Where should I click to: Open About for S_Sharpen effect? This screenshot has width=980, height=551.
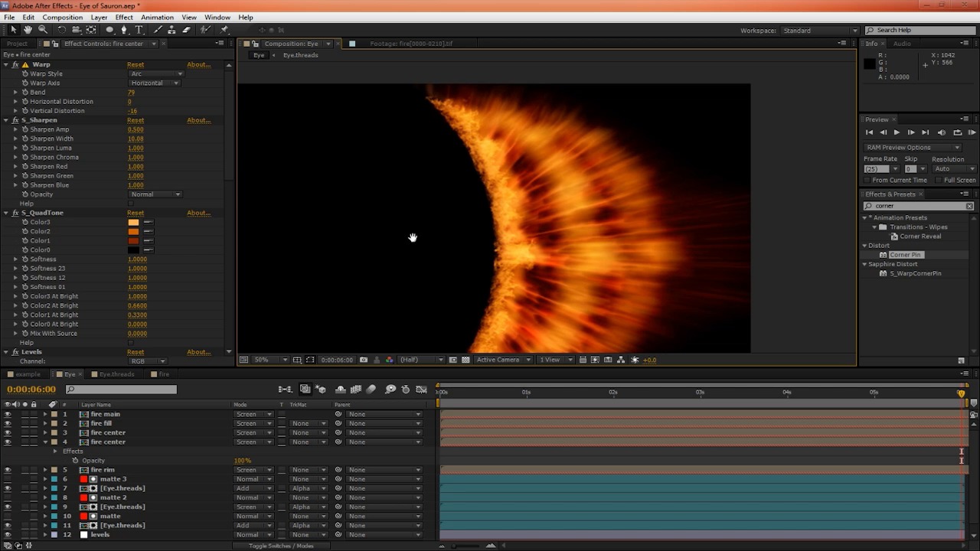[x=198, y=120]
